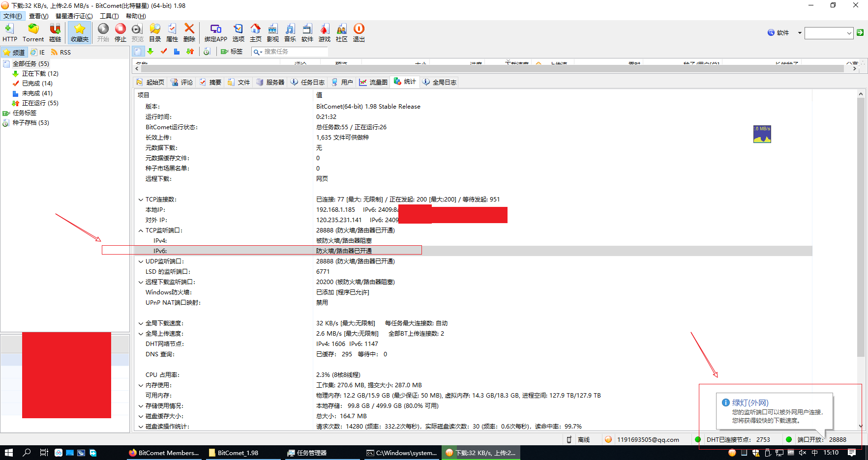The image size is (868, 460).
Task: Toggle the 收藏夹 favorites panel
Action: 79,32
